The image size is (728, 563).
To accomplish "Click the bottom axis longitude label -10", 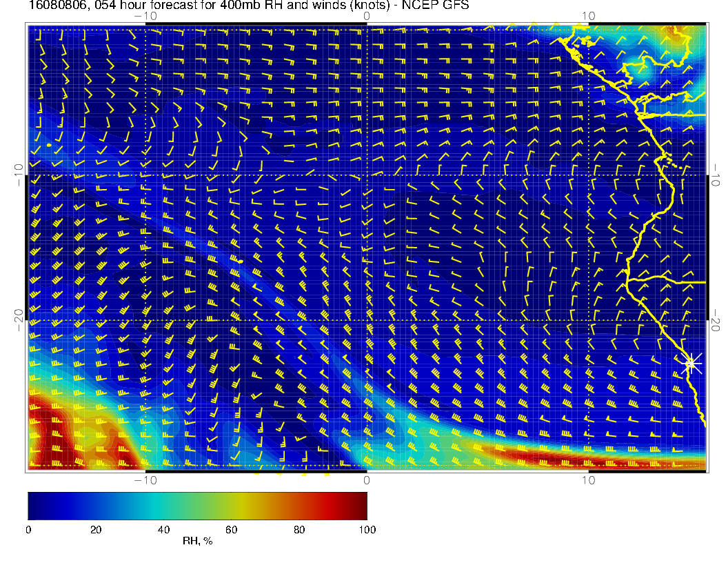I will (145, 480).
